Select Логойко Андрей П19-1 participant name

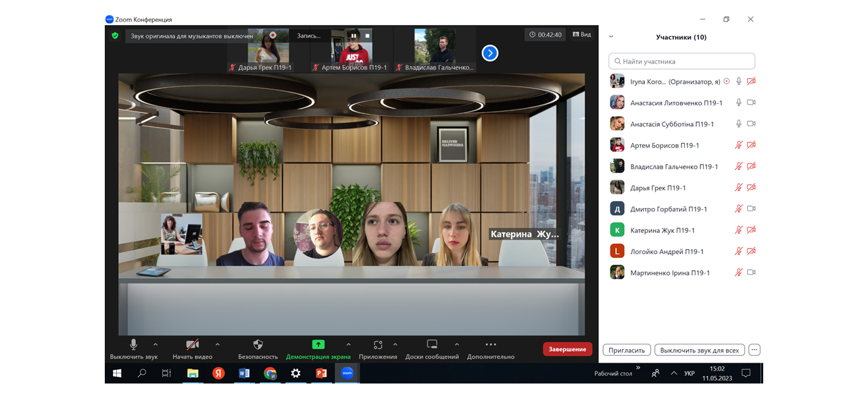667,252
